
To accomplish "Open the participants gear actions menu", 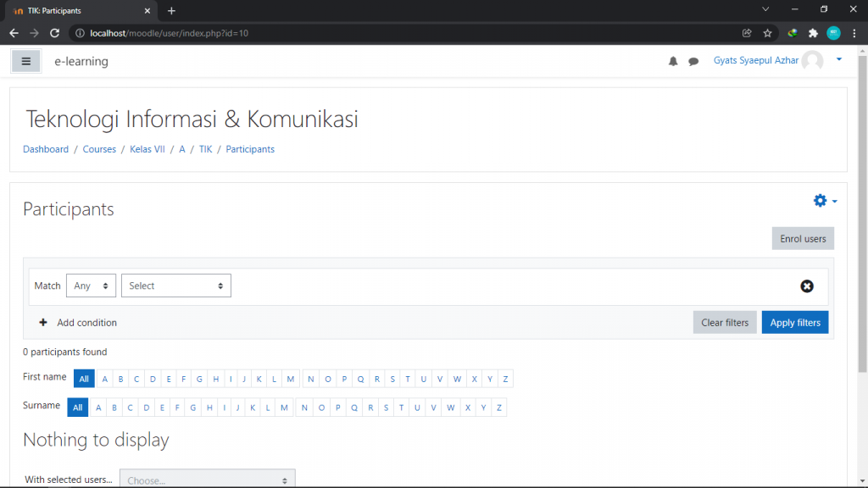I will click(825, 201).
